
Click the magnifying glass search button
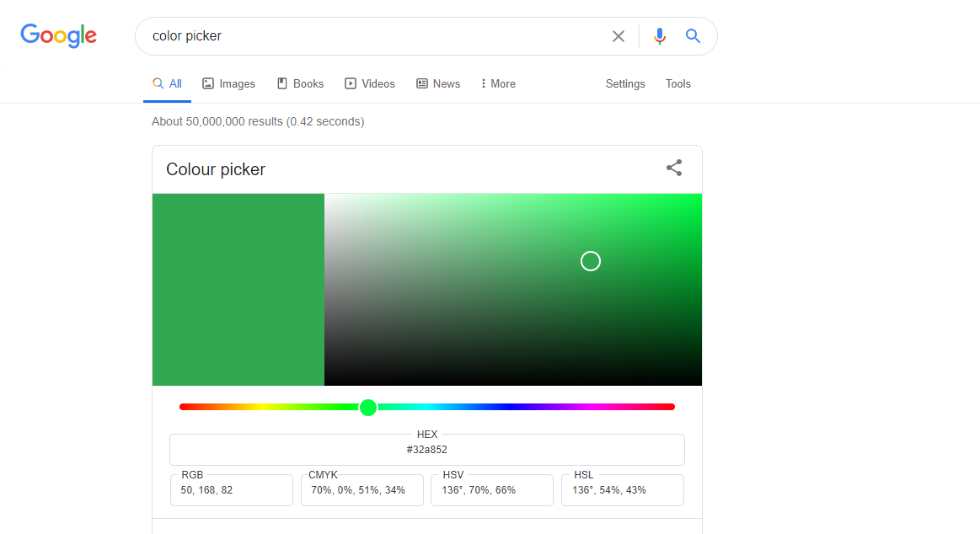pos(693,36)
